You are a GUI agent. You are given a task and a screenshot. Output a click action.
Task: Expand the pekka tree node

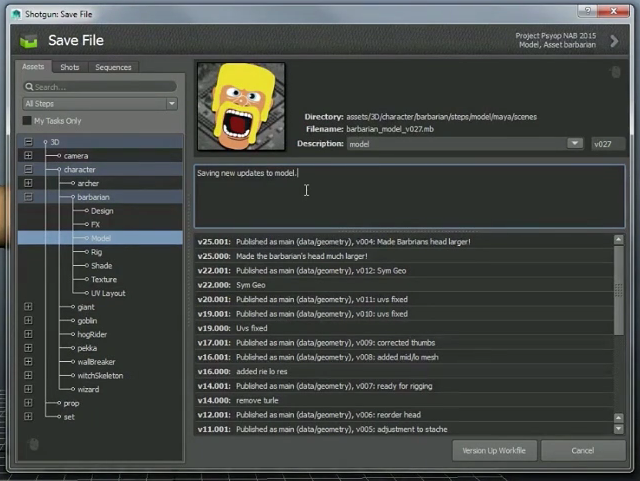[x=28, y=348]
